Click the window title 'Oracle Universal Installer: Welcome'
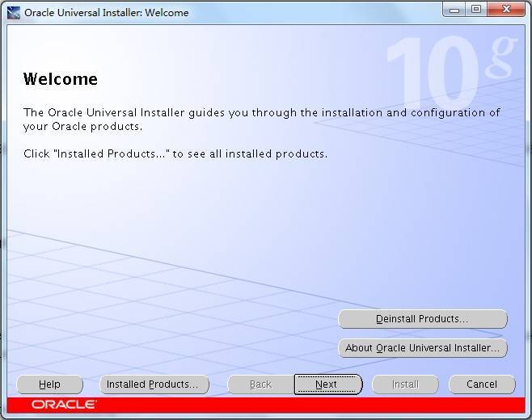The height and width of the screenshot is (420, 532). (106, 12)
